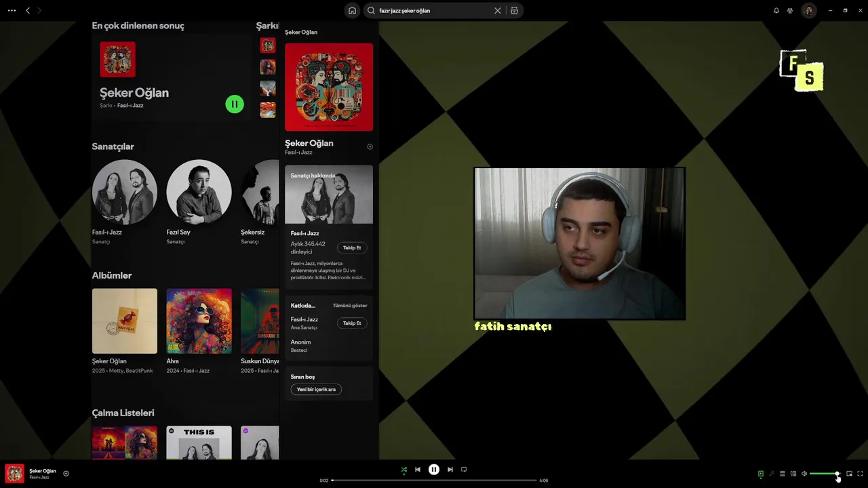Image resolution: width=868 pixels, height=488 pixels.
Task: Adjust the green volume slider
Action: point(824,474)
